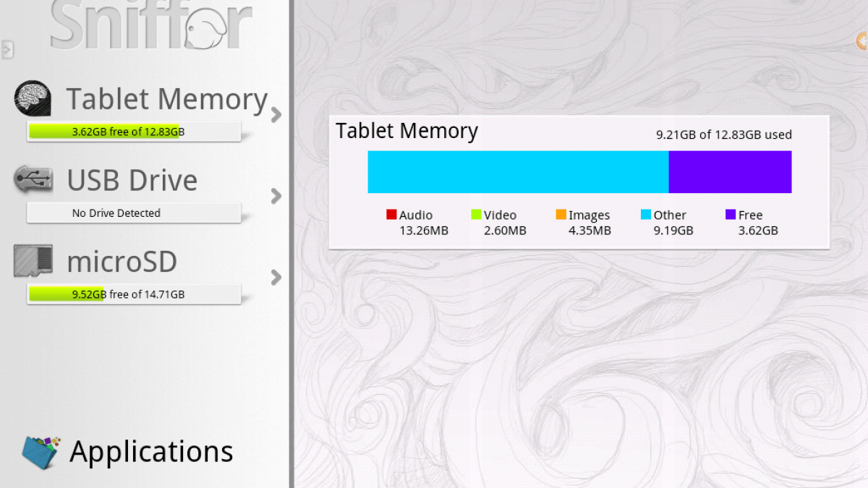Click the small arrow tab at left edge
The height and width of the screenshot is (488, 868).
click(x=7, y=49)
